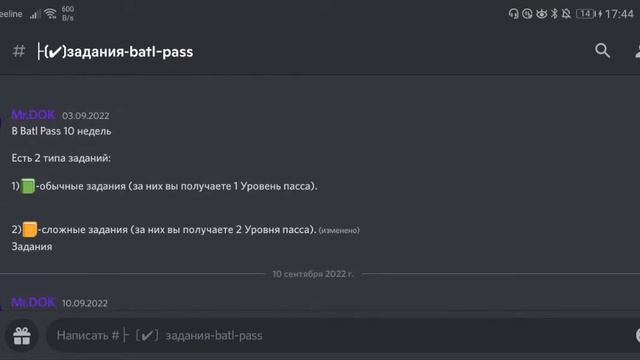Open Mr.DOK profile from 10.09.2022 message
Screen dimensions: 640x360
tap(33, 302)
